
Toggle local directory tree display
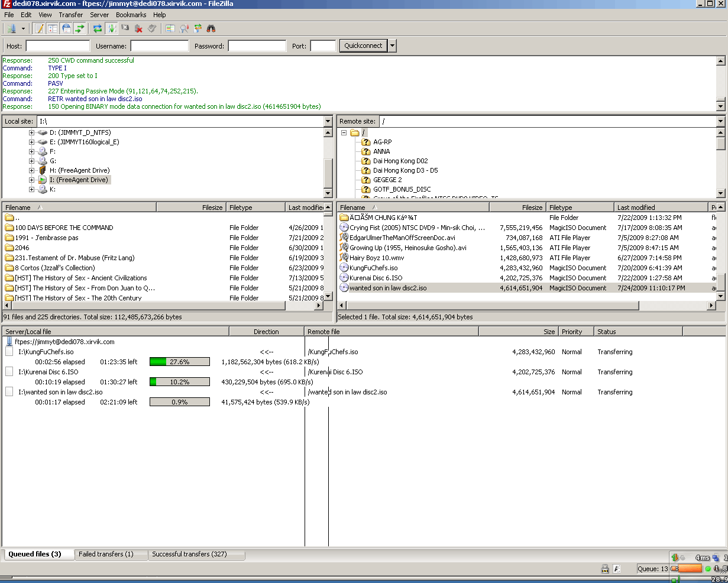(53, 28)
